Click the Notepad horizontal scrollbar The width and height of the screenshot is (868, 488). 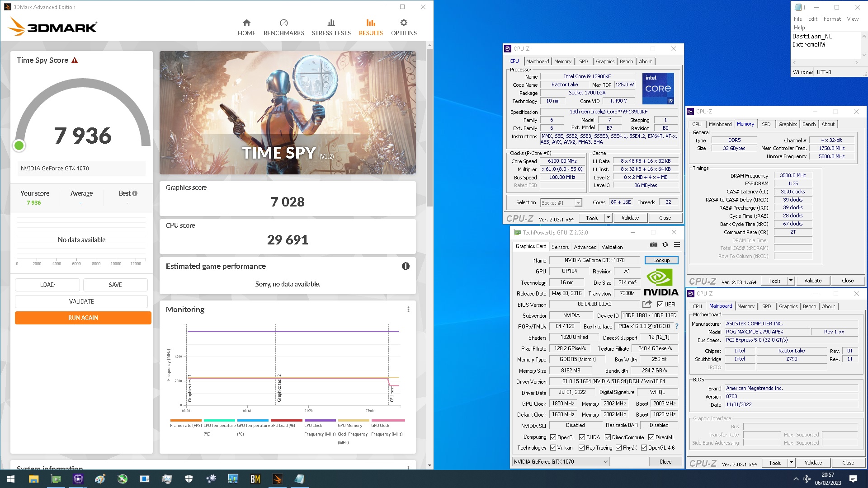coord(825,62)
